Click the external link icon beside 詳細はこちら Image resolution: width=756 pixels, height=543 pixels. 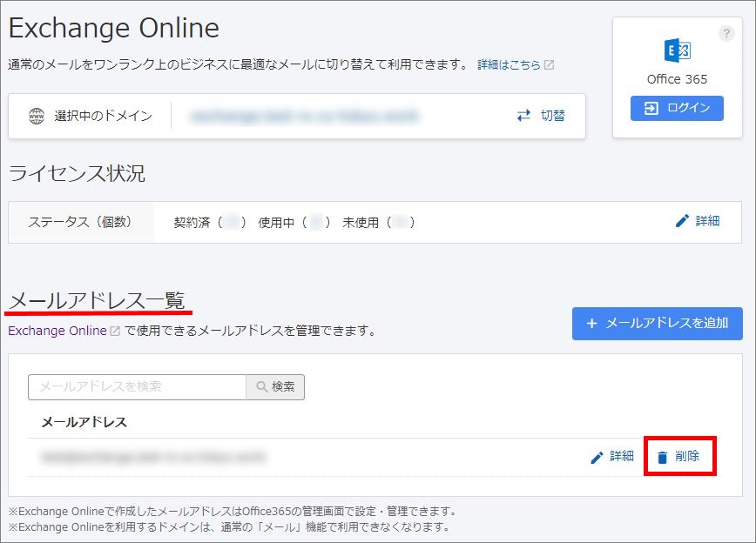pyautogui.click(x=550, y=64)
